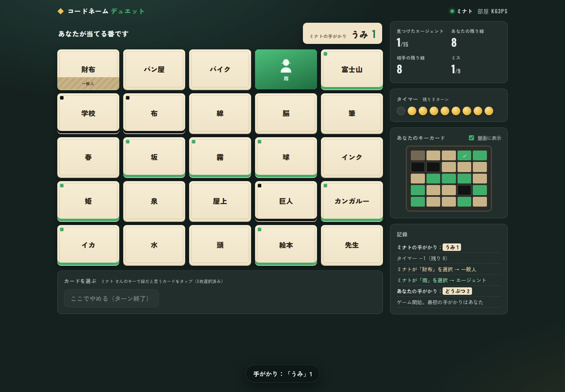Click the agent icon on revealed 雨 card
This screenshot has width=565, height=392.
pos(286,65)
